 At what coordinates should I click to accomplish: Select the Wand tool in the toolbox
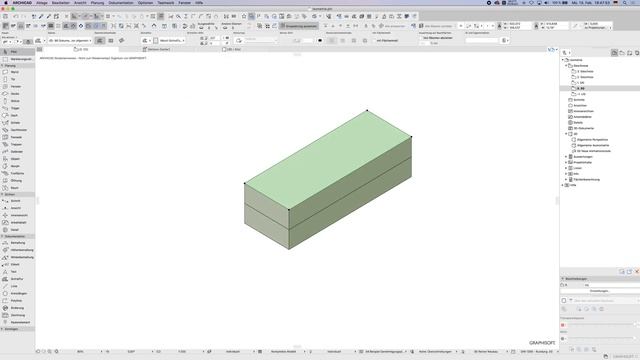coord(17,72)
